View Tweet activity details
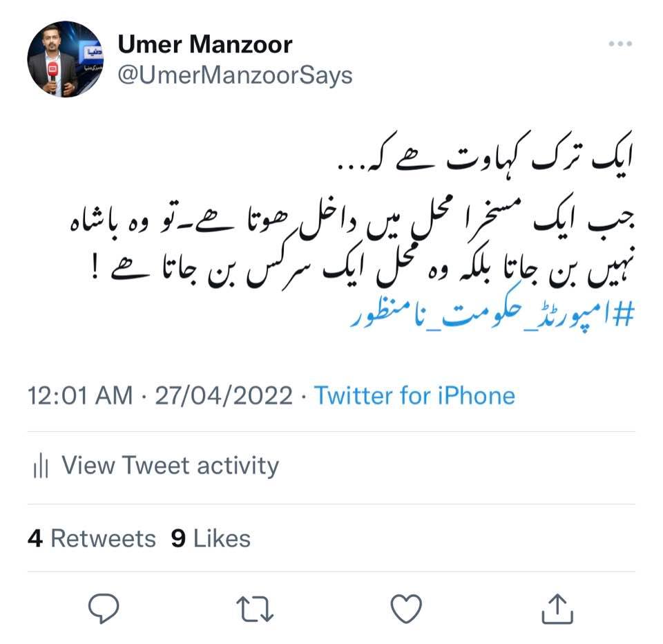 (171, 466)
